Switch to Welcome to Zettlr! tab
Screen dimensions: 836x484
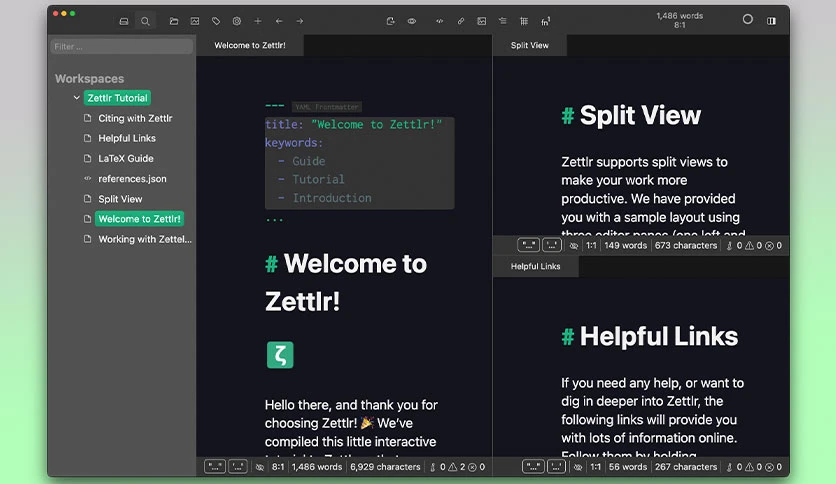point(250,45)
